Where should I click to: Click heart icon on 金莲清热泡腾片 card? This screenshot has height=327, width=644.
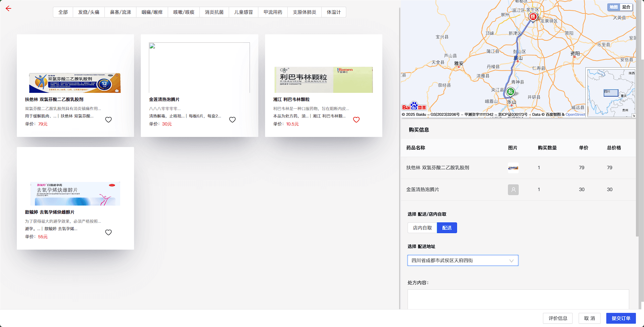click(x=232, y=120)
